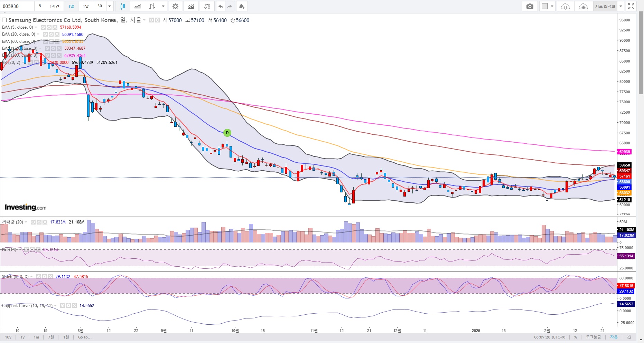Collapse the Samsung Electronics legend
Screen dimensions: 644x343
(x=4, y=20)
